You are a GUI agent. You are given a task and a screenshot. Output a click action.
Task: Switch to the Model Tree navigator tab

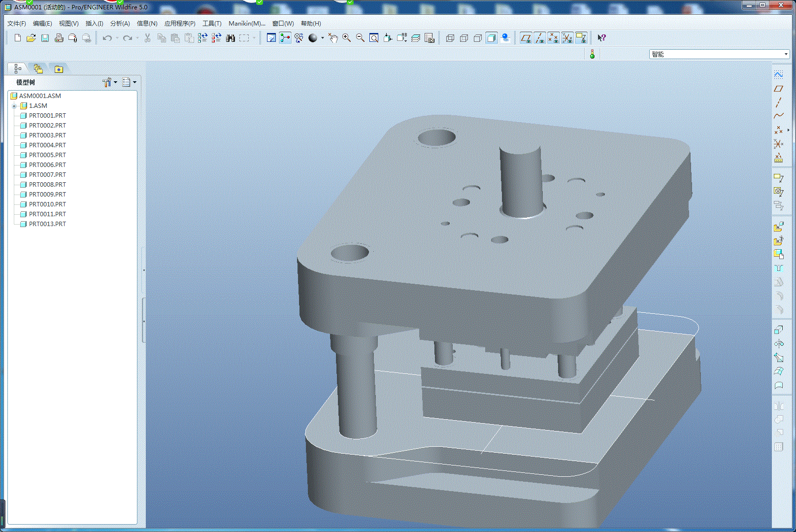pos(18,69)
